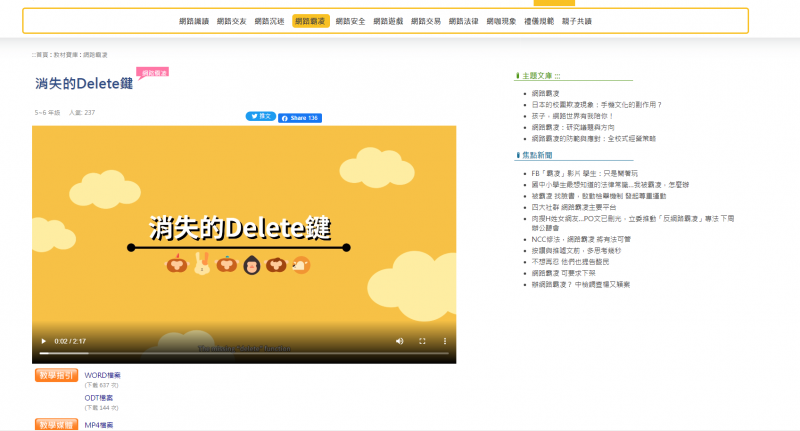
Task: Click the pink 網路霸凌 category tag
Action: click(153, 72)
